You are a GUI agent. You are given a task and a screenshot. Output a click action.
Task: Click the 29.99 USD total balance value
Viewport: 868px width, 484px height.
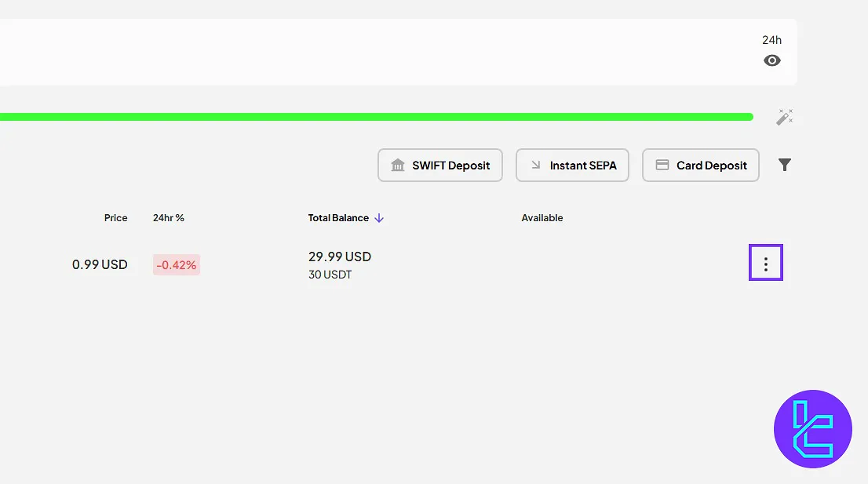(340, 257)
